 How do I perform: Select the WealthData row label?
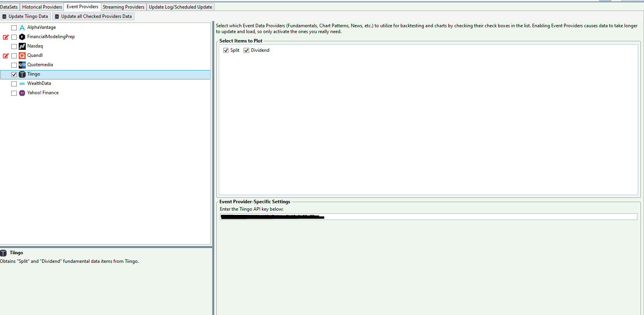(39, 83)
